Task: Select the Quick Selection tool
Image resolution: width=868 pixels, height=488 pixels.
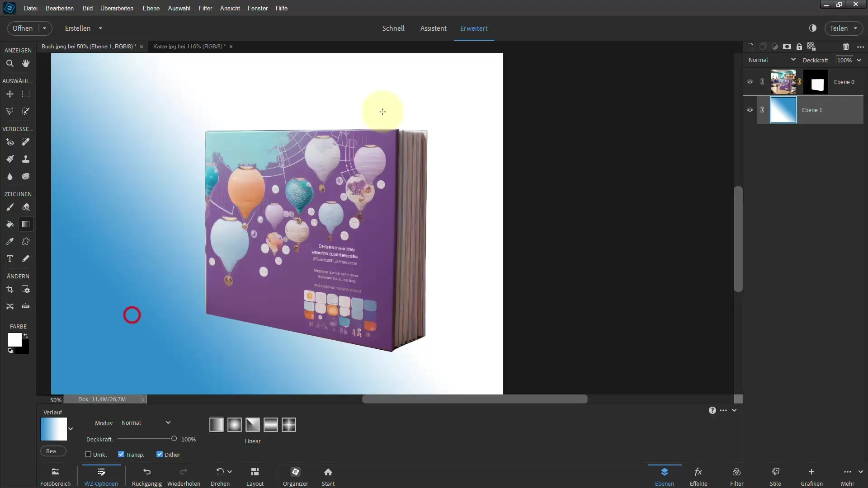Action: coord(26,111)
